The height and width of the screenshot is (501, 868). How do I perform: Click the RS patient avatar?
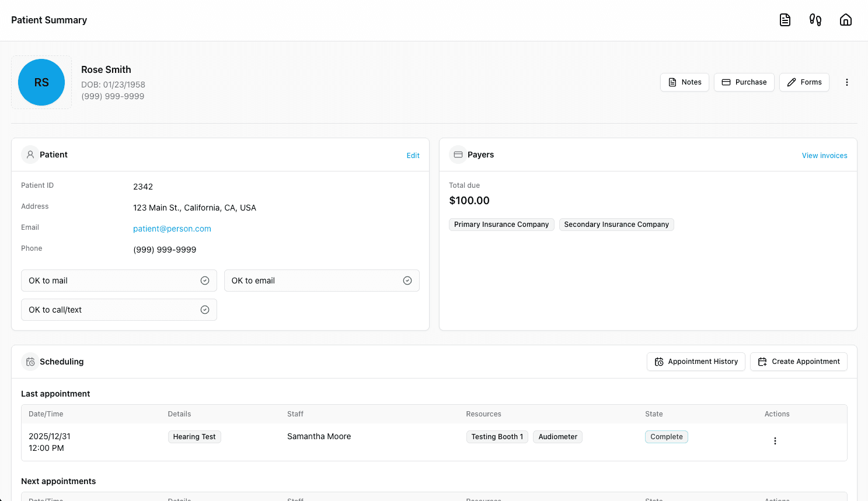pyautogui.click(x=41, y=82)
